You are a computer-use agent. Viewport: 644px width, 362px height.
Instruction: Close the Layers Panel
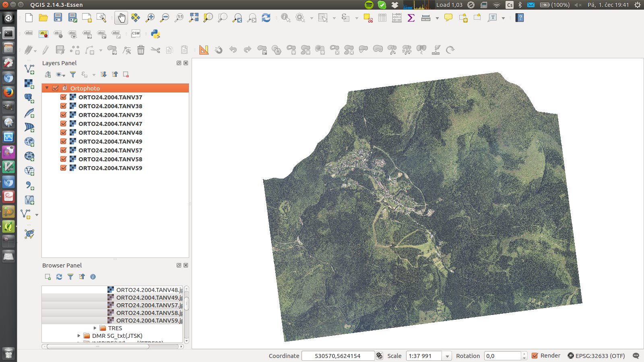tap(186, 63)
